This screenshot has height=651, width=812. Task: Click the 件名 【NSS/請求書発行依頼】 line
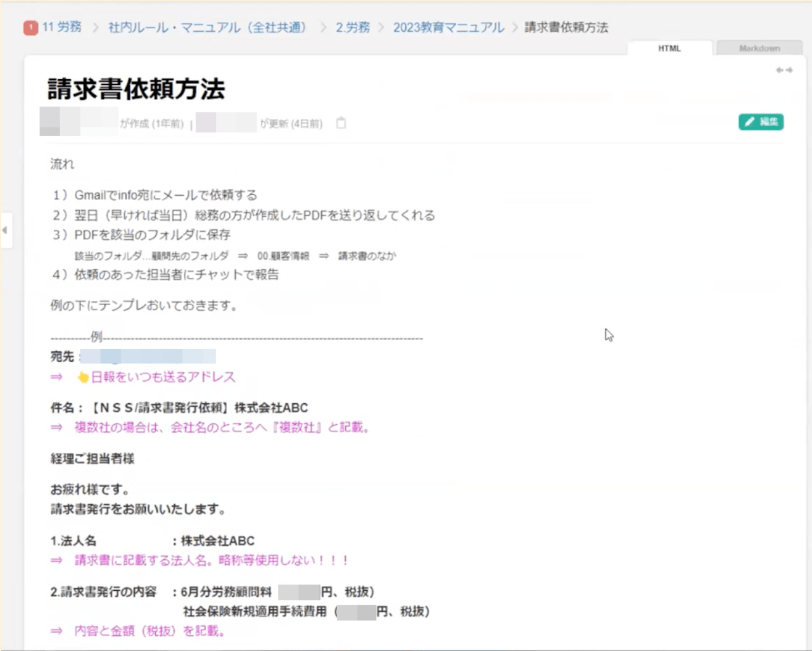179,408
